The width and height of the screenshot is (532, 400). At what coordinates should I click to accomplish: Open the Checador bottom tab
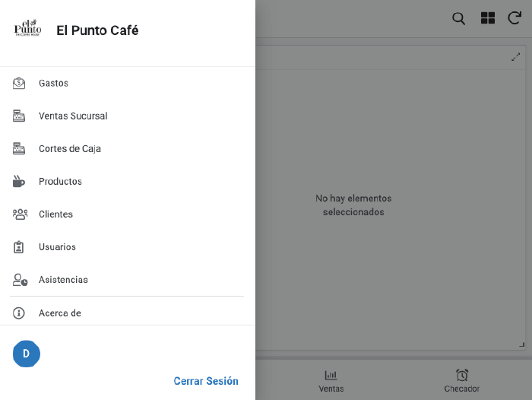(462, 380)
